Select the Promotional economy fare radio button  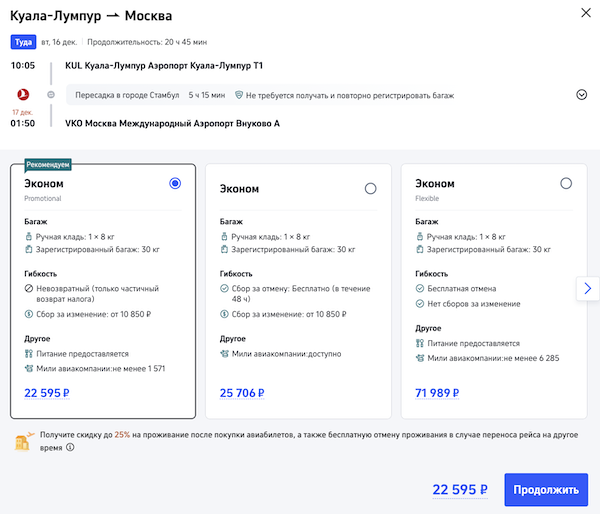click(x=176, y=184)
